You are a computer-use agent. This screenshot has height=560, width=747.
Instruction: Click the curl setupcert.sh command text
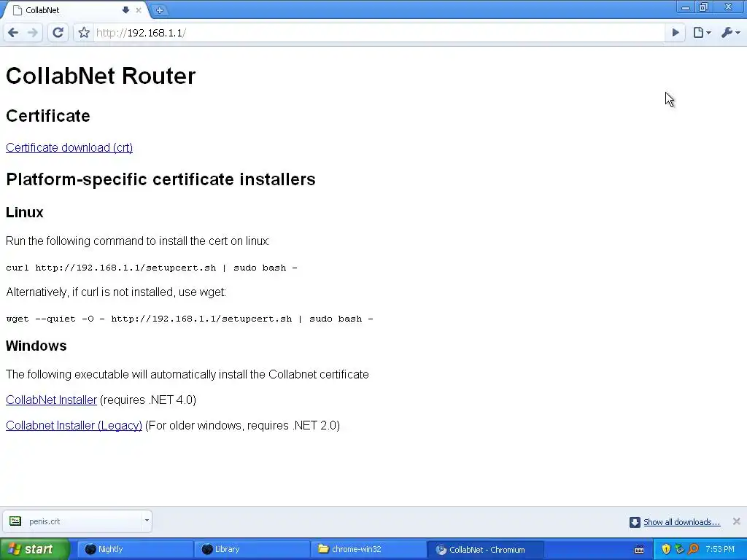(152, 268)
